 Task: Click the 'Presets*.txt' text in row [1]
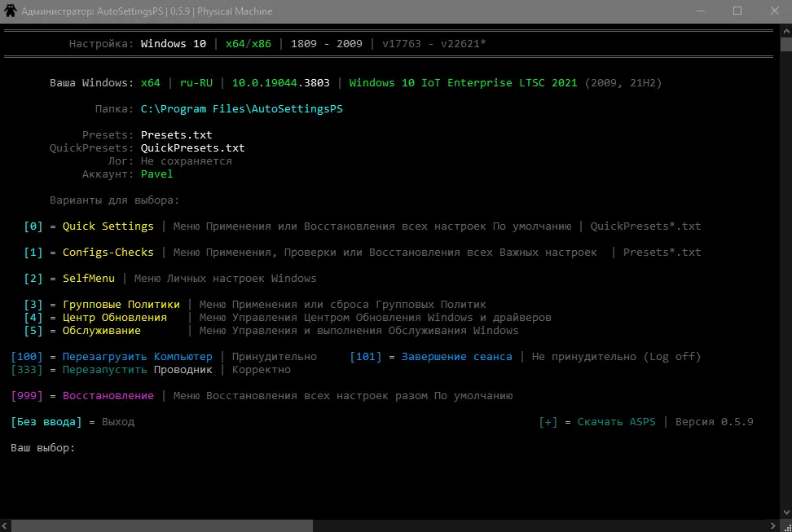tap(662, 252)
